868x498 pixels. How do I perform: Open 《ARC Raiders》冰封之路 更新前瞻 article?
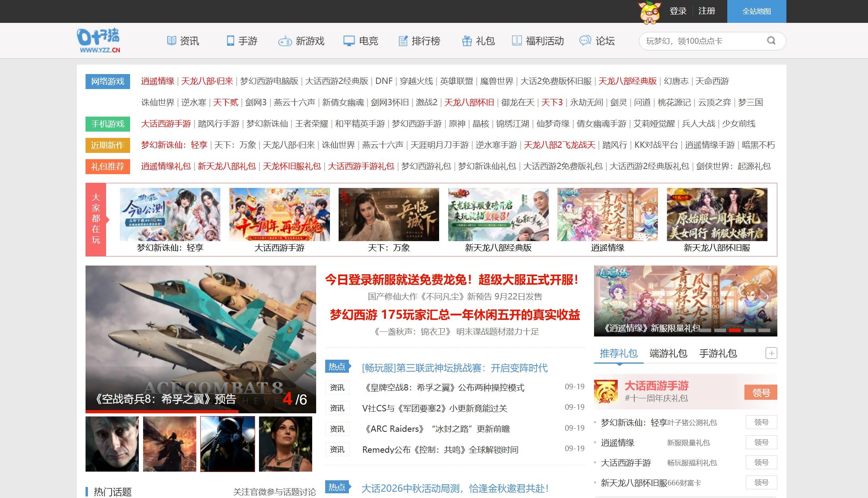pyautogui.click(x=436, y=429)
